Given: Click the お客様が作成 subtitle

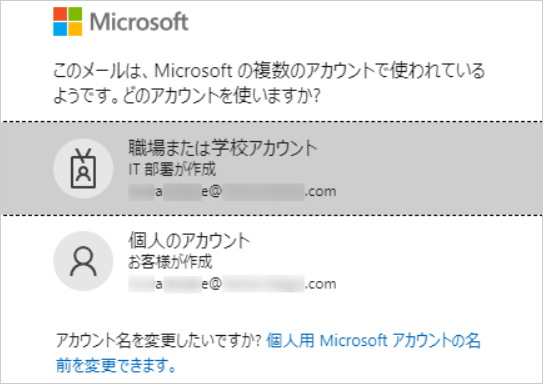Looking at the screenshot, I should coord(170,262).
